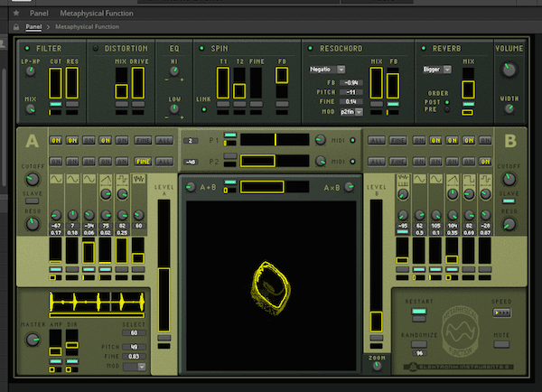Click the Level A vertical slider
Image resolution: width=542 pixels, height=392 pixels.
164,266
